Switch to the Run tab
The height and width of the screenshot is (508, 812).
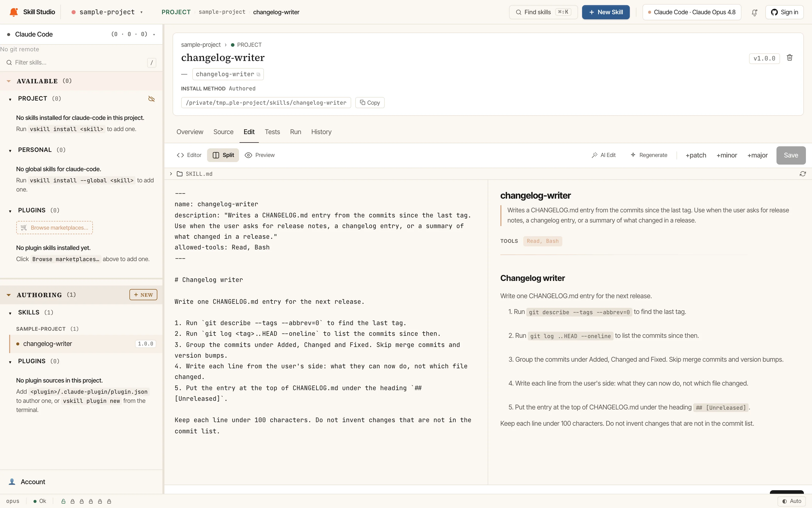[295, 132]
